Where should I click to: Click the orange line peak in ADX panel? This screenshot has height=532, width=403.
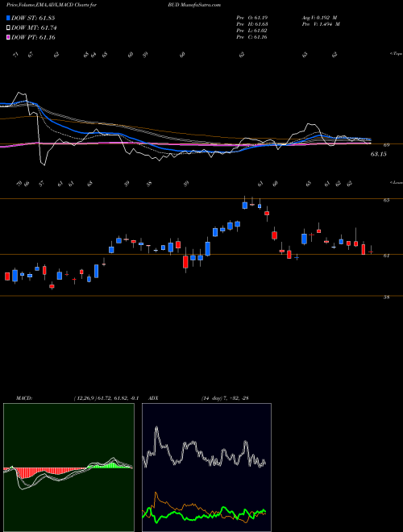(156, 493)
